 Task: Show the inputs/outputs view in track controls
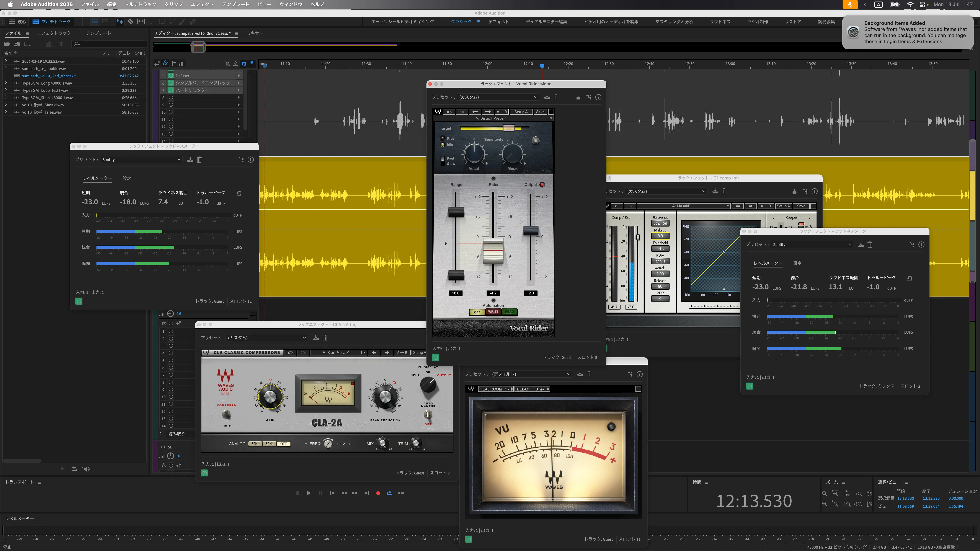pyautogui.click(x=157, y=64)
